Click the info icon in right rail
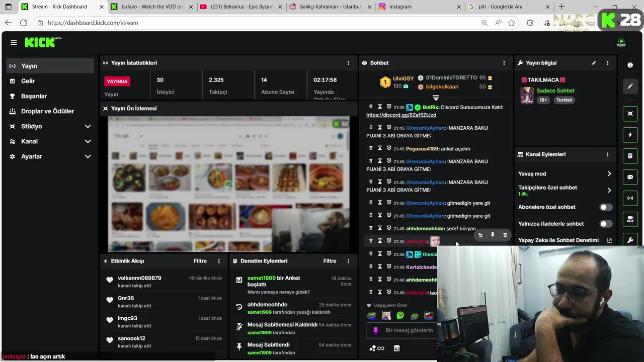This screenshot has height=362, width=644. (630, 65)
